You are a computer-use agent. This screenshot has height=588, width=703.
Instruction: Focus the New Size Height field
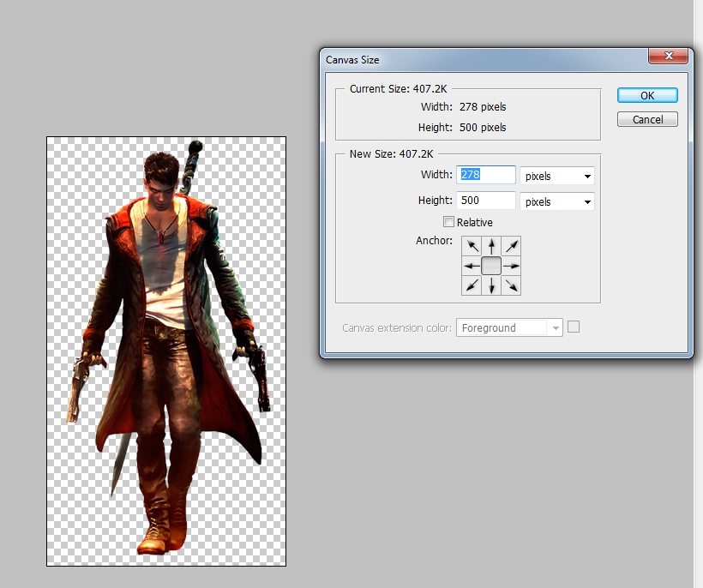click(x=486, y=201)
